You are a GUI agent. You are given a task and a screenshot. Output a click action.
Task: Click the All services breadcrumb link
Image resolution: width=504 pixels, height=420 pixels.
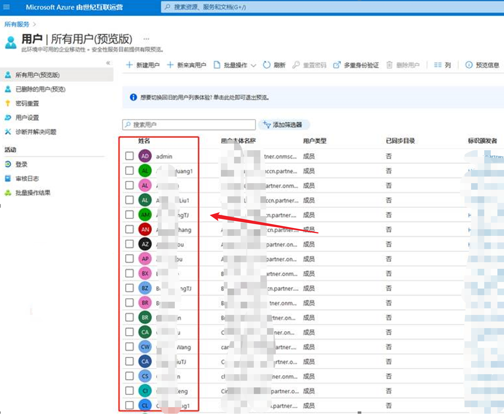pyautogui.click(x=17, y=24)
